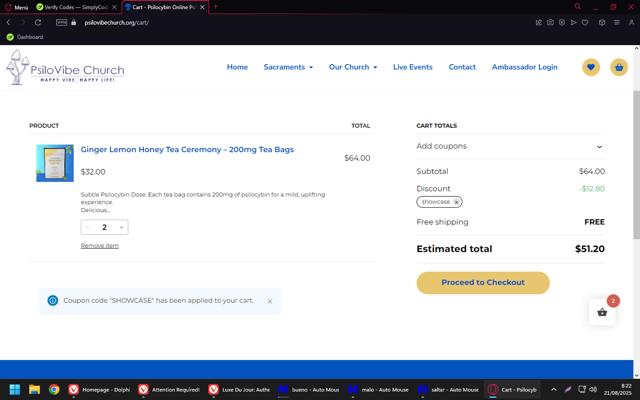The width and height of the screenshot is (640, 400).
Task: Click the browser search icon in title bar
Action: pyautogui.click(x=578, y=7)
